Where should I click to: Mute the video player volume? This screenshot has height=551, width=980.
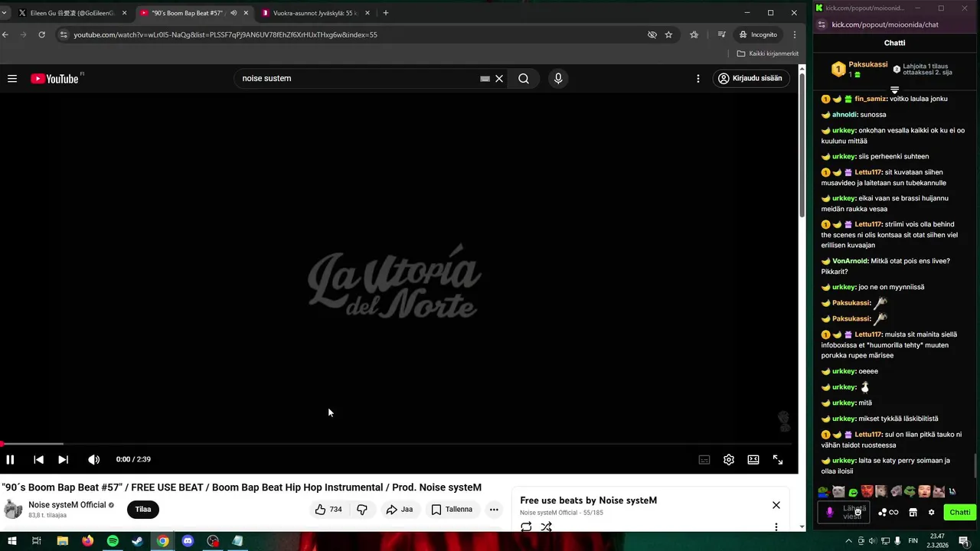[x=93, y=459]
